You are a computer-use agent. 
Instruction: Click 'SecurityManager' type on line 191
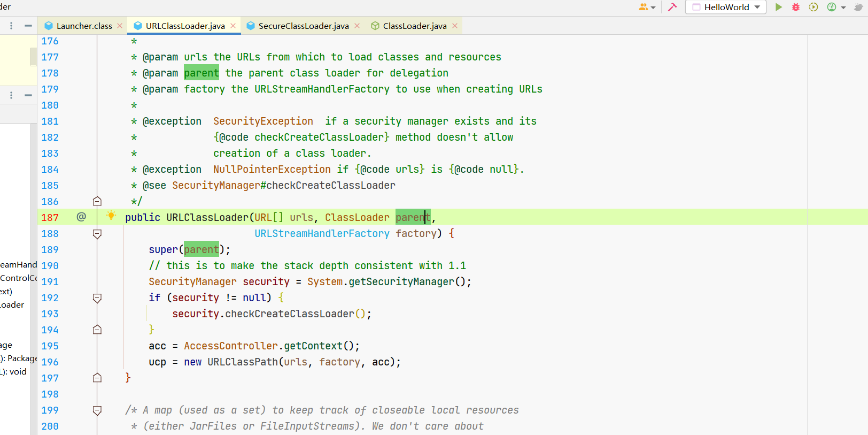point(192,281)
